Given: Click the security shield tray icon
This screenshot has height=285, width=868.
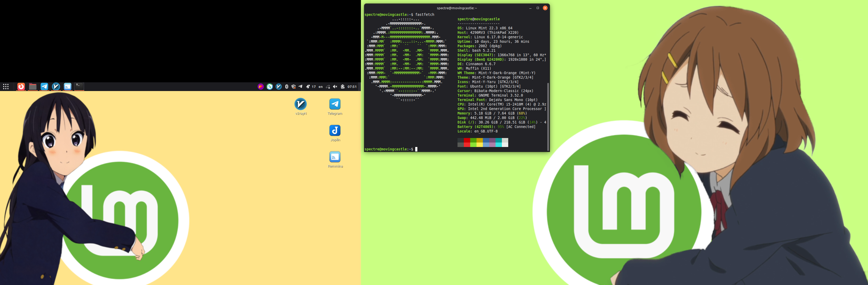Looking at the screenshot, I should point(293,87).
